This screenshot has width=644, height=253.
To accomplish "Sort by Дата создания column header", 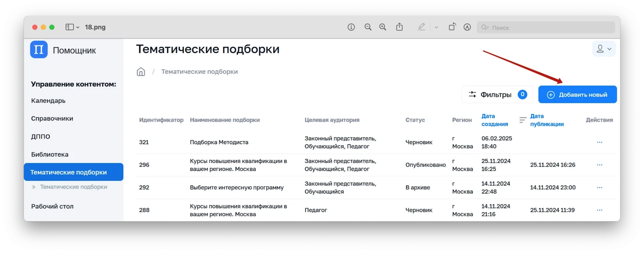I will point(495,120).
